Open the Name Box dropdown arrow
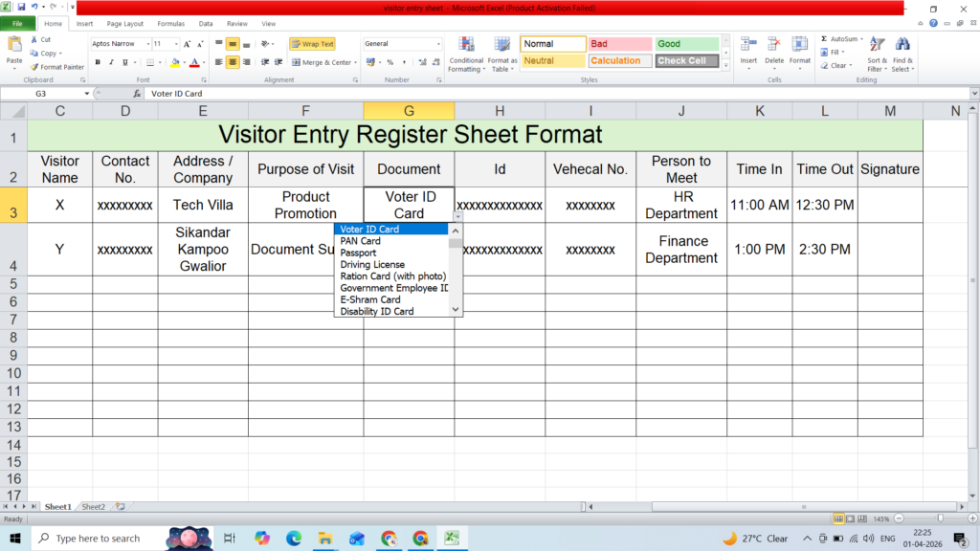 [87, 94]
